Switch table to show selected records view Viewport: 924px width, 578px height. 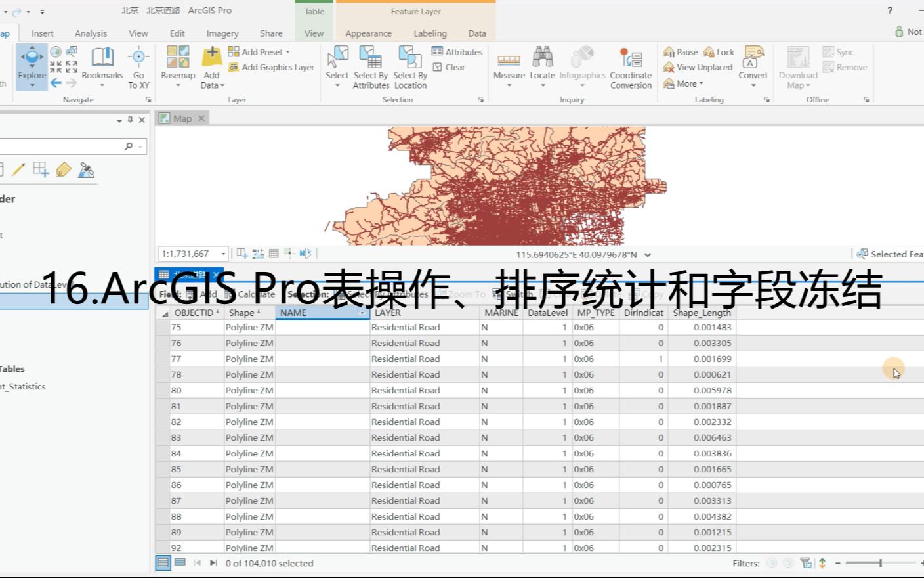pos(180,563)
